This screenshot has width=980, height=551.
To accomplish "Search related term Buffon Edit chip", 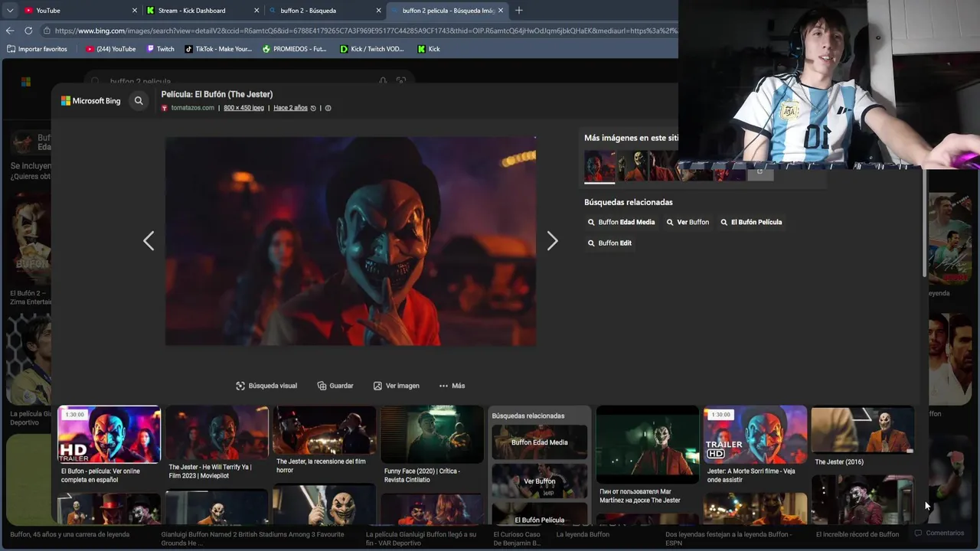I will pyautogui.click(x=609, y=243).
